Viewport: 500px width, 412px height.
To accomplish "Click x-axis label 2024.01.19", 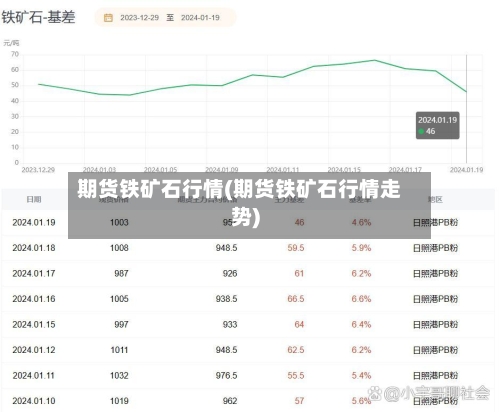I will pos(466,170).
